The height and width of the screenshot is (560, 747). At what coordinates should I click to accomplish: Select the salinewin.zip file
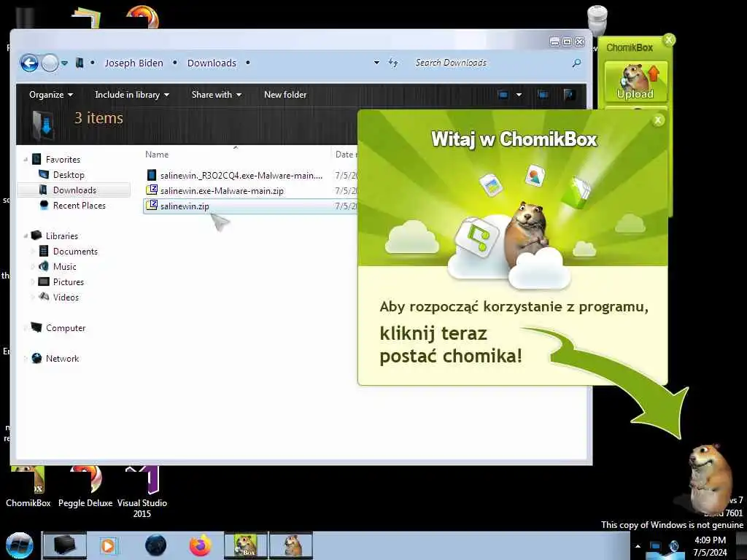(x=251, y=206)
